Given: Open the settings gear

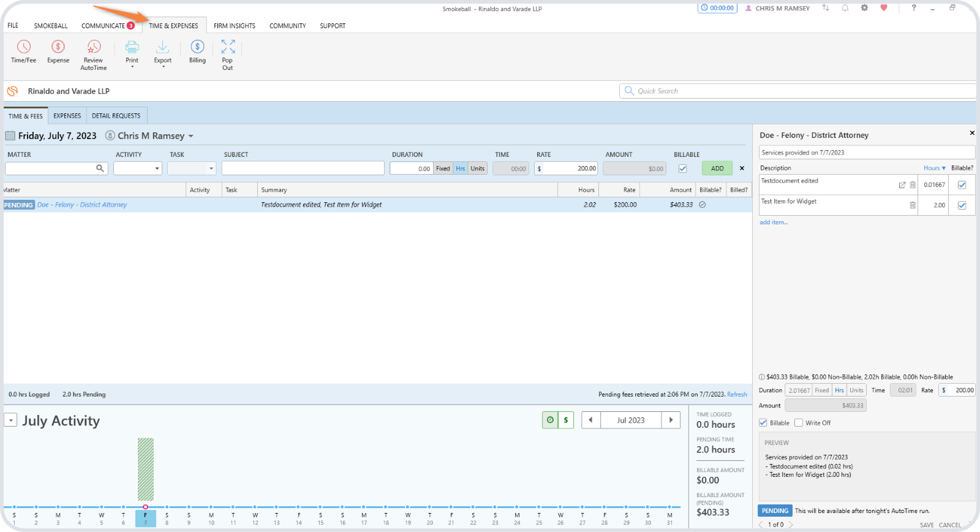Looking at the screenshot, I should click(864, 8).
